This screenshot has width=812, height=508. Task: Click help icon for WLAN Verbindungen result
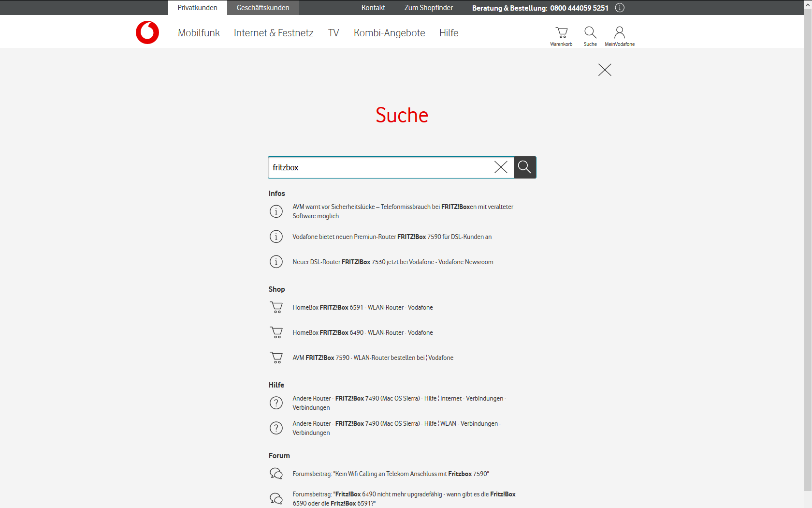click(276, 428)
